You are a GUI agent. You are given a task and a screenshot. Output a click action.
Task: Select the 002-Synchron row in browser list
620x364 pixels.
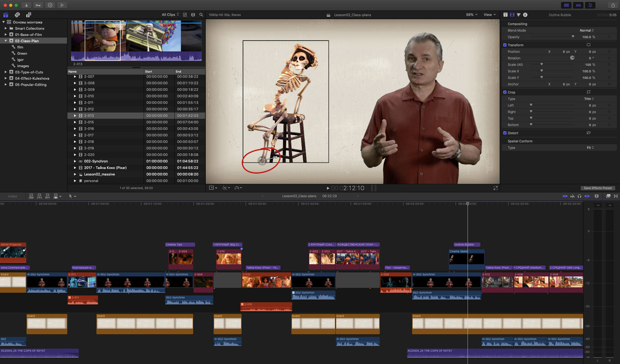coord(136,161)
